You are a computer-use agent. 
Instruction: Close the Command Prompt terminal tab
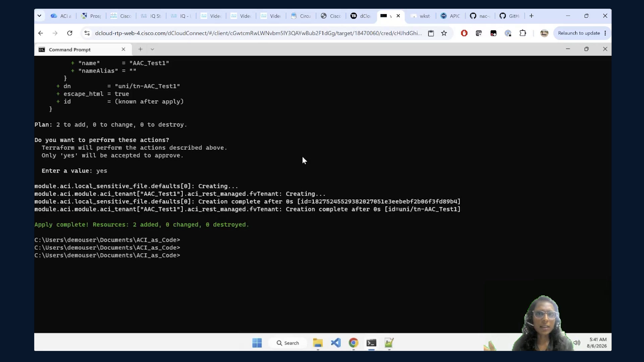coord(123,49)
